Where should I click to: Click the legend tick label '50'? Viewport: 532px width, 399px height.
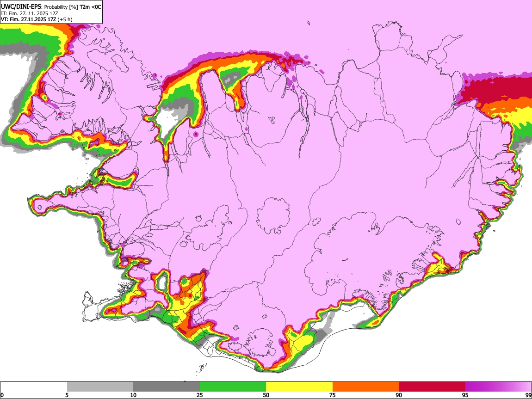(266, 395)
